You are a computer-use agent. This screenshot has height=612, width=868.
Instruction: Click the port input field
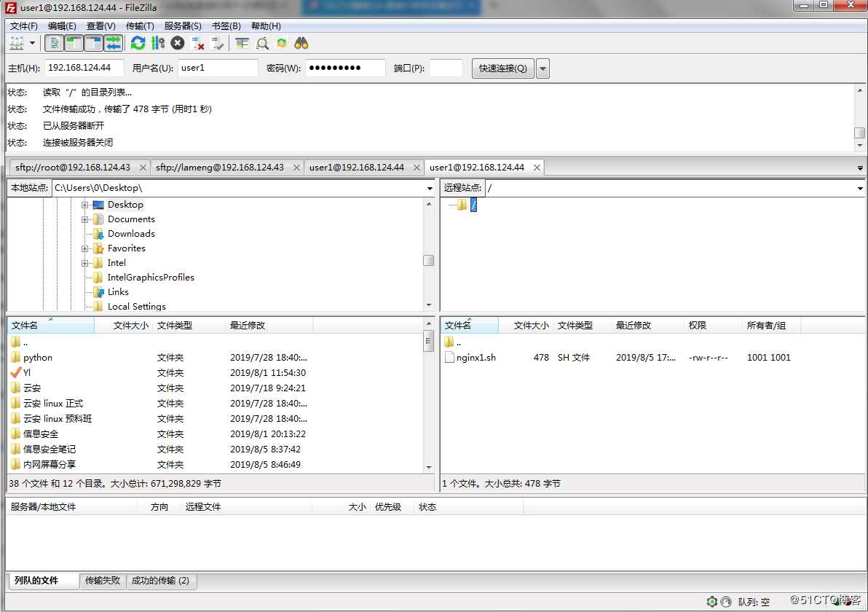(x=446, y=68)
